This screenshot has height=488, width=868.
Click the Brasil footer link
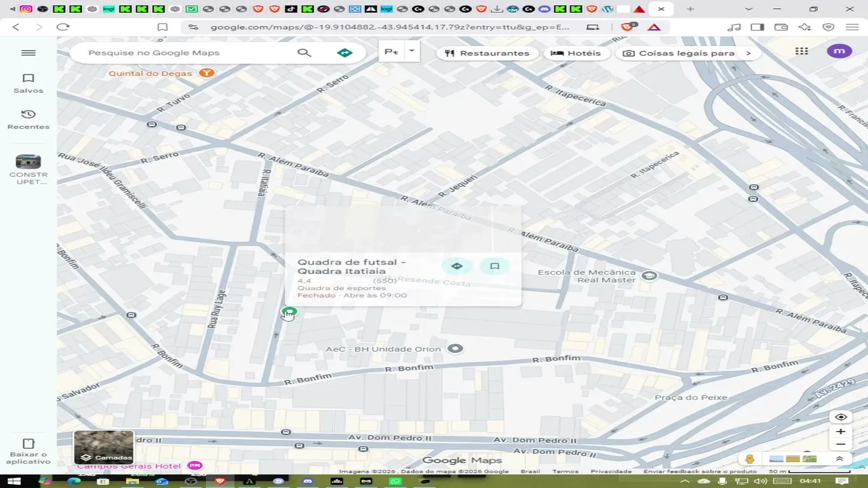[x=530, y=471]
